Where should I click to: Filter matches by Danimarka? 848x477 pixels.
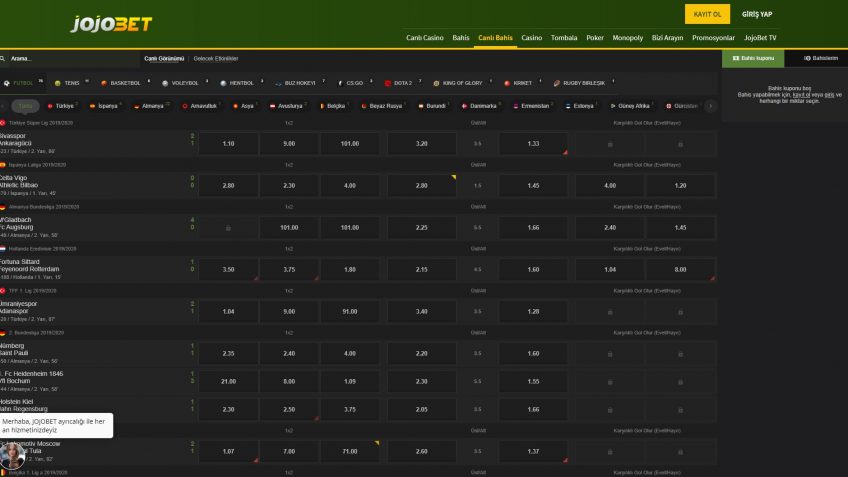point(480,106)
